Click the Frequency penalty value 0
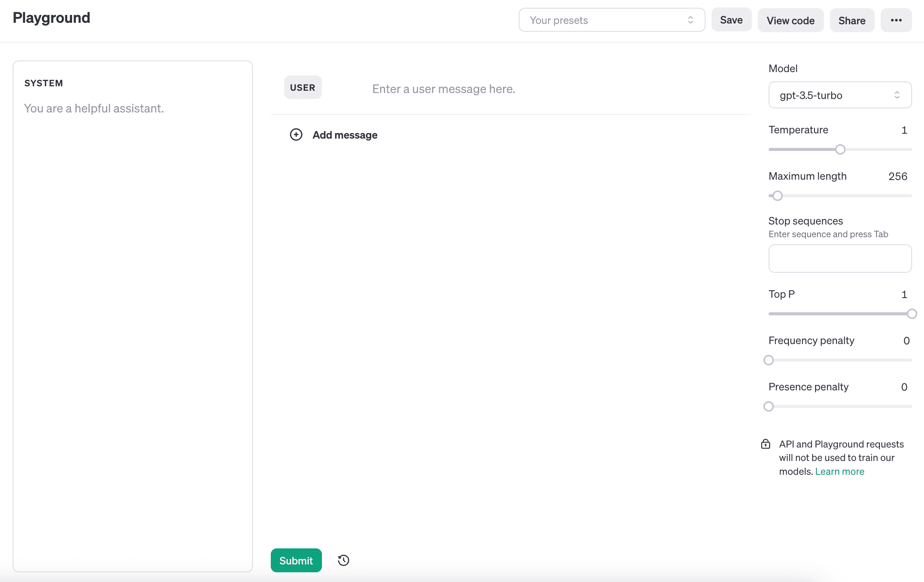The image size is (924, 582). tap(906, 341)
